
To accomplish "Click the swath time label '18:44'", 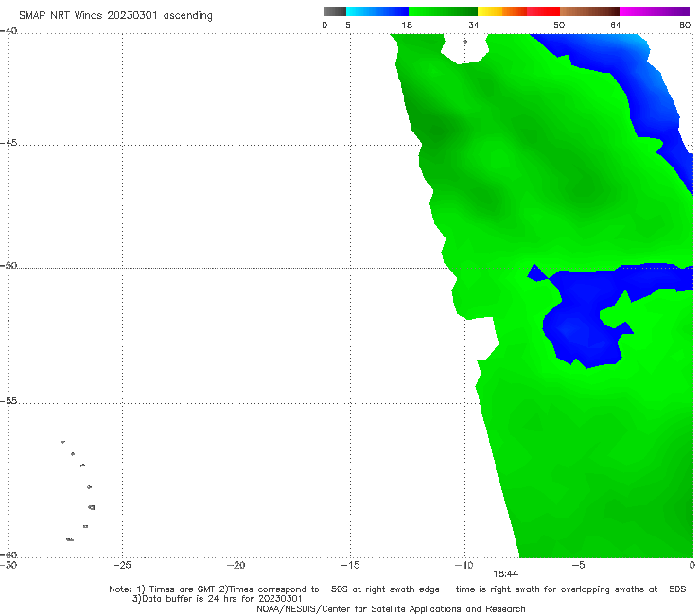I will 505,574.
